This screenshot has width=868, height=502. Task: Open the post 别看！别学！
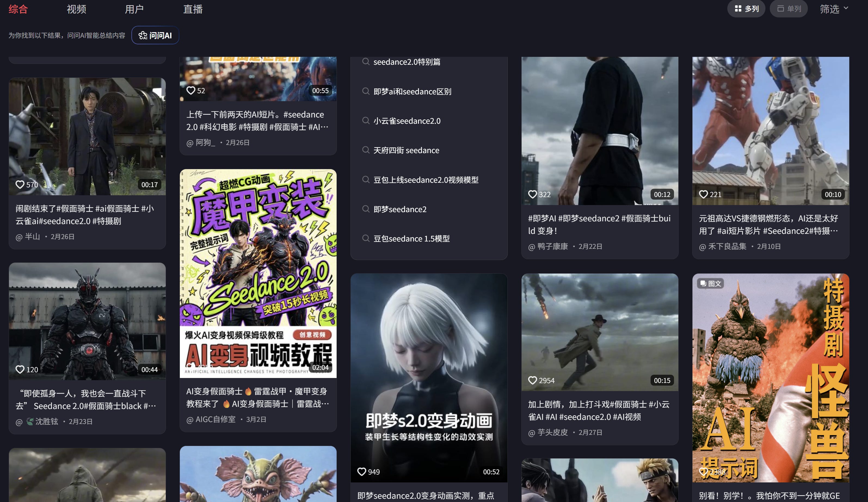point(769,495)
